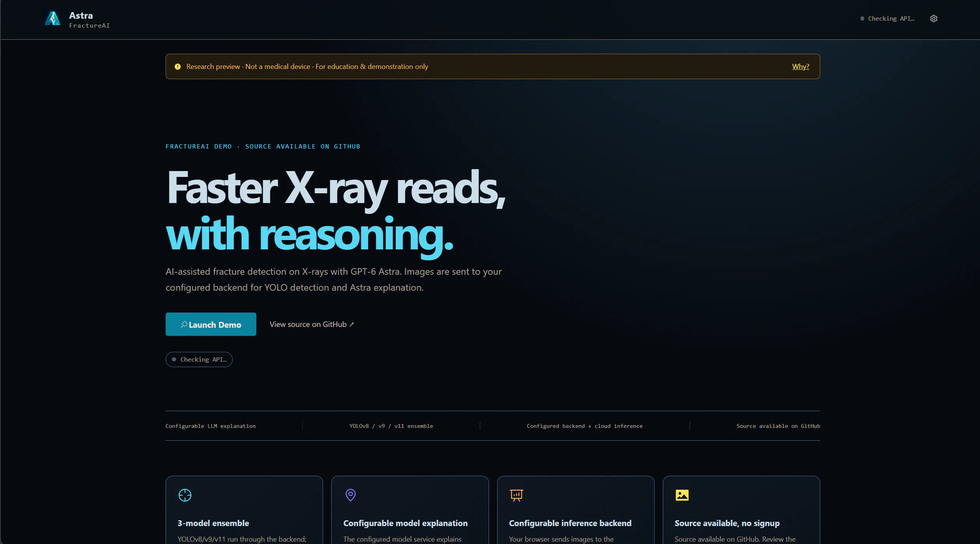Click the 'Research preview · Not a medical device' text
The width and height of the screenshot is (980, 544).
pyautogui.click(x=248, y=67)
